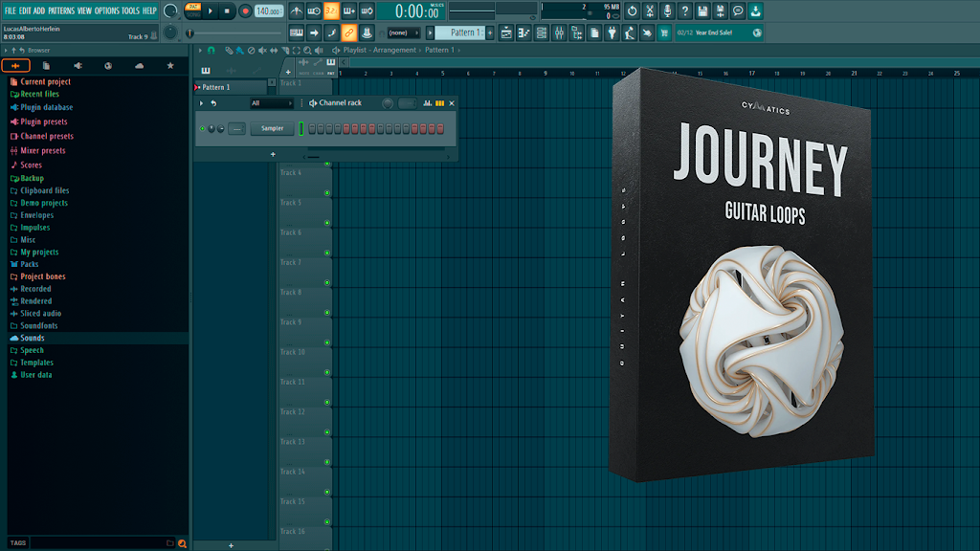This screenshot has width=980, height=551.
Task: Toggle the Sampler channel green mute light
Action: click(203, 129)
